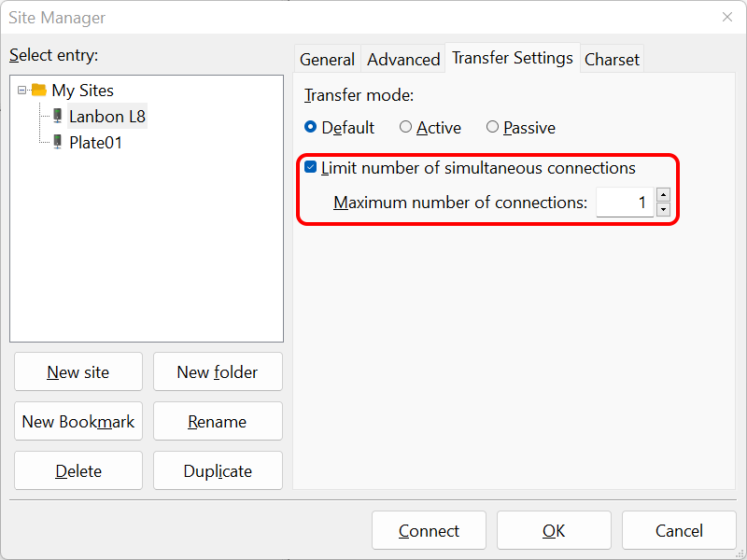The image size is (747, 560).
Task: Duplicate the selected site entry
Action: 218,470
